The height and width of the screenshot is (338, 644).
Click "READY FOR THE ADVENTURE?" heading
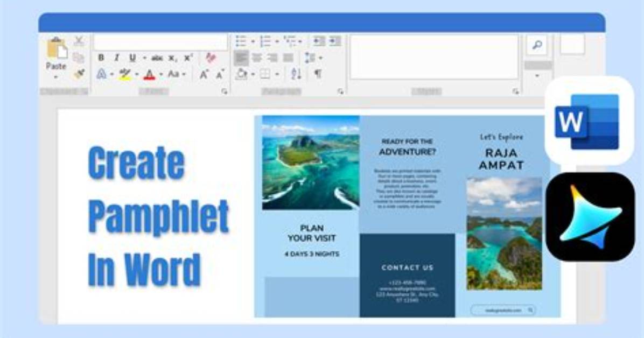click(408, 147)
